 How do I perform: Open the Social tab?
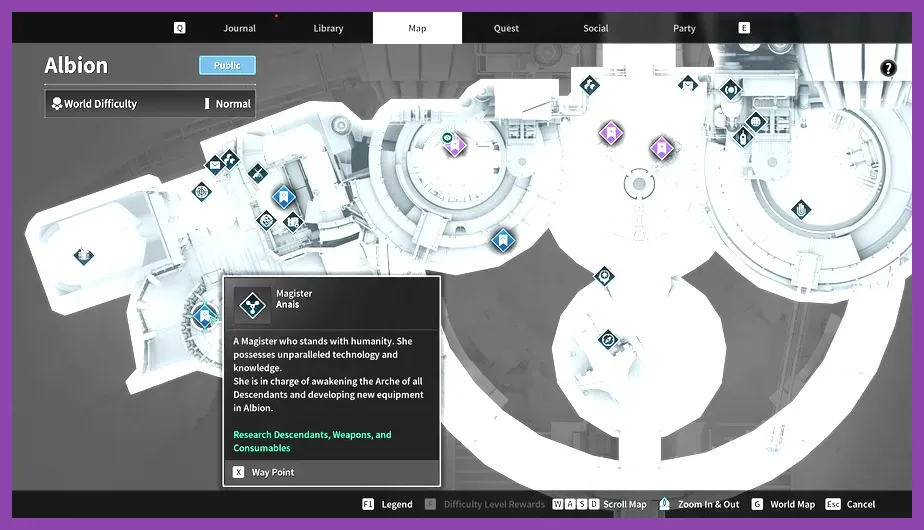click(x=595, y=28)
